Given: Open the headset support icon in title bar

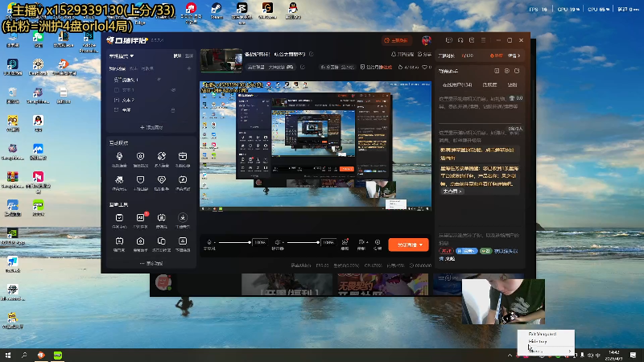Looking at the screenshot, I should (x=460, y=40).
